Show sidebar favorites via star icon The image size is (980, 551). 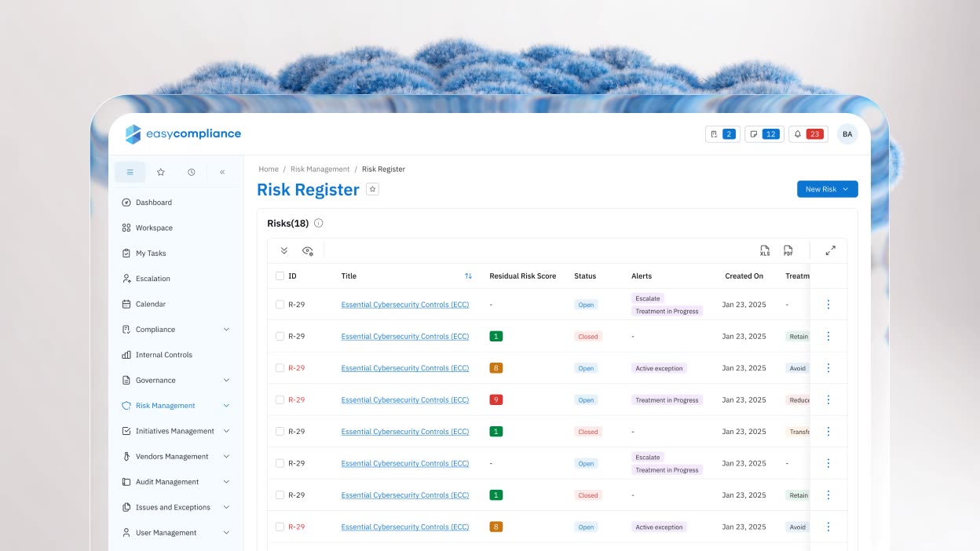(161, 172)
